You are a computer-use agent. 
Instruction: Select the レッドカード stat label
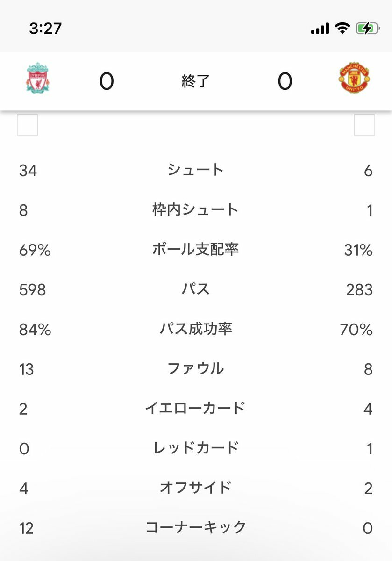coord(196,448)
